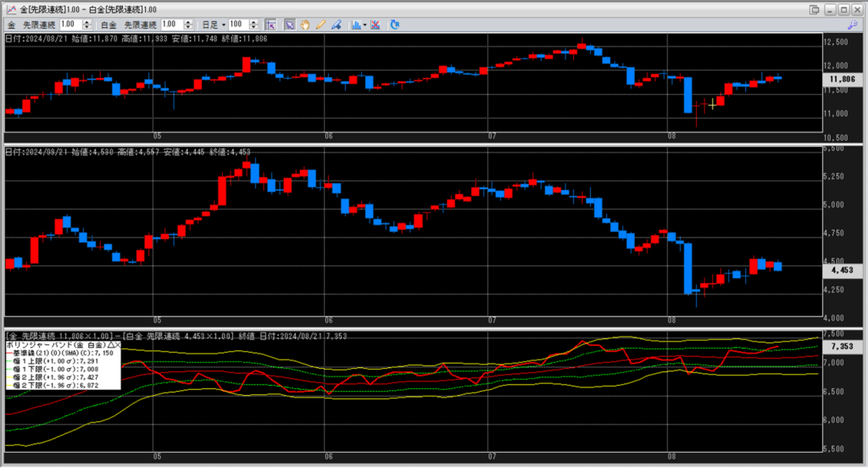Click the delete indicators icon
This screenshot has width=868, height=468.
pyautogui.click(x=376, y=25)
